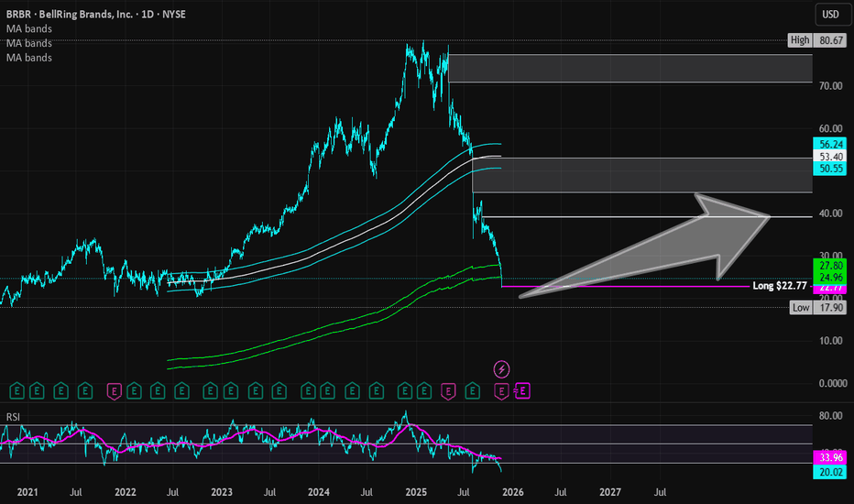Click the Long $22.77 line label

780,286
